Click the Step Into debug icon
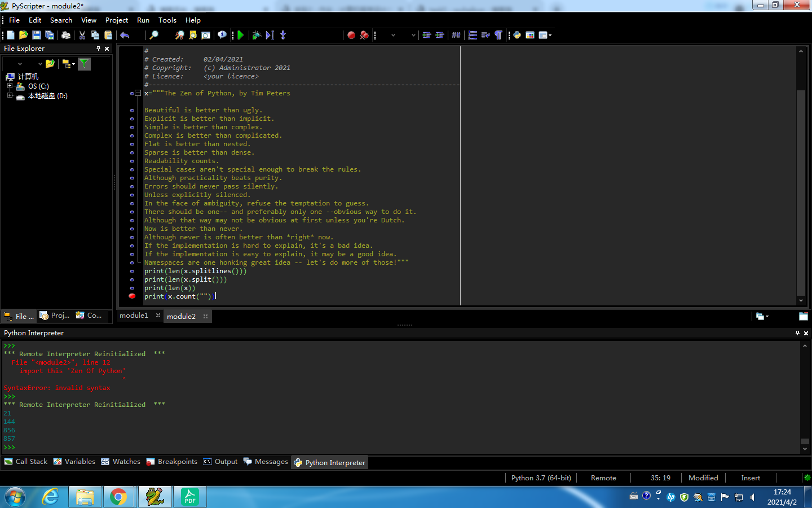Viewport: 812px width, 508px height. [x=283, y=35]
